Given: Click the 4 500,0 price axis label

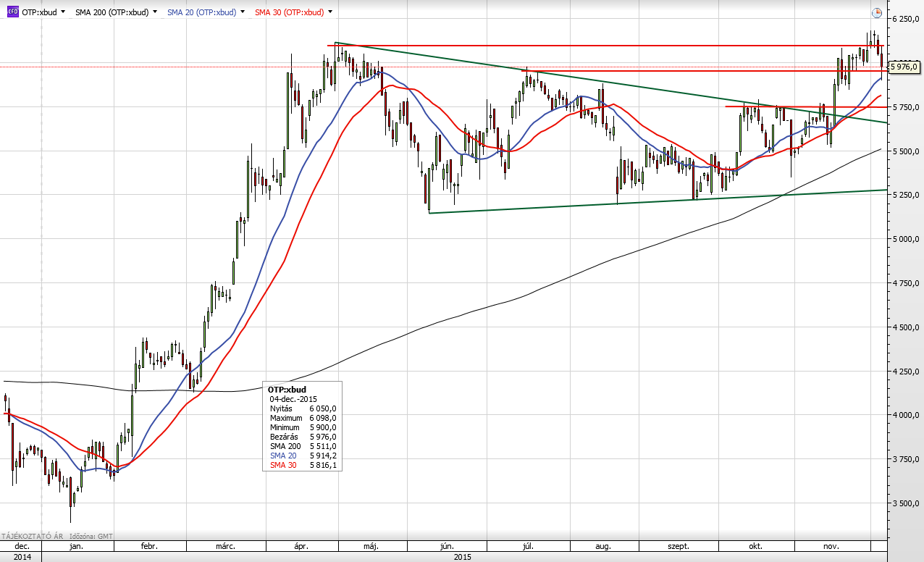Looking at the screenshot, I should (x=906, y=327).
